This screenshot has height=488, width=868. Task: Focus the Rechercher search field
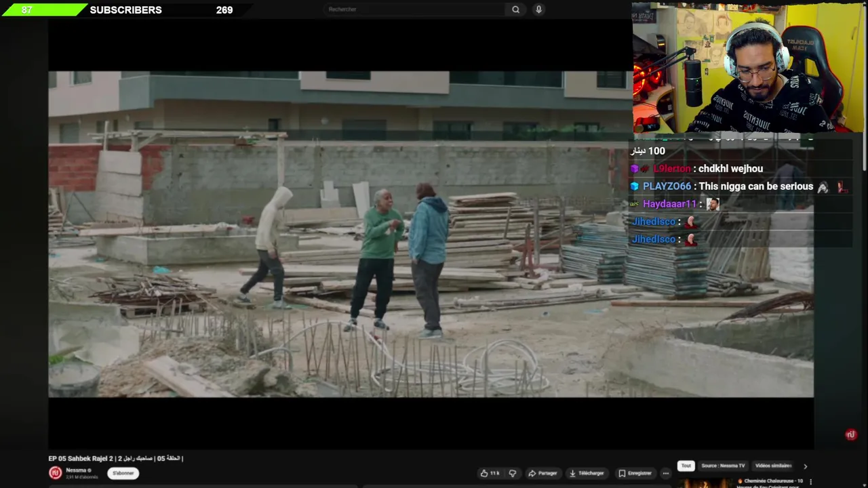point(414,9)
